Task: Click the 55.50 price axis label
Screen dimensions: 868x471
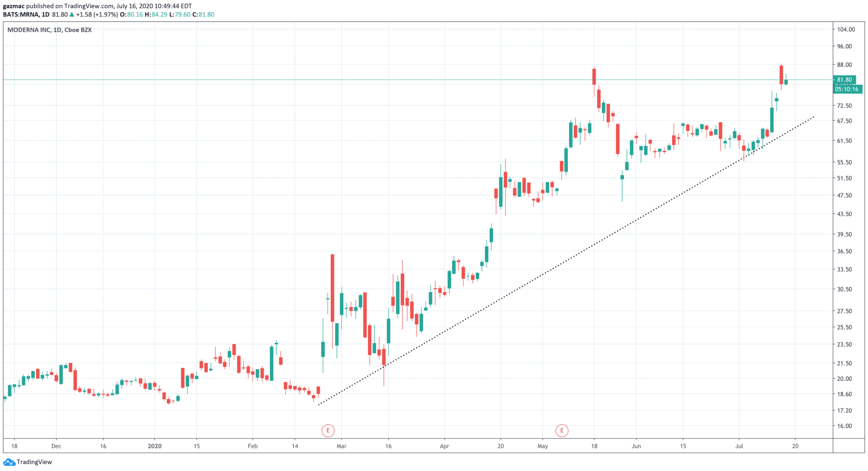Action: 844,162
